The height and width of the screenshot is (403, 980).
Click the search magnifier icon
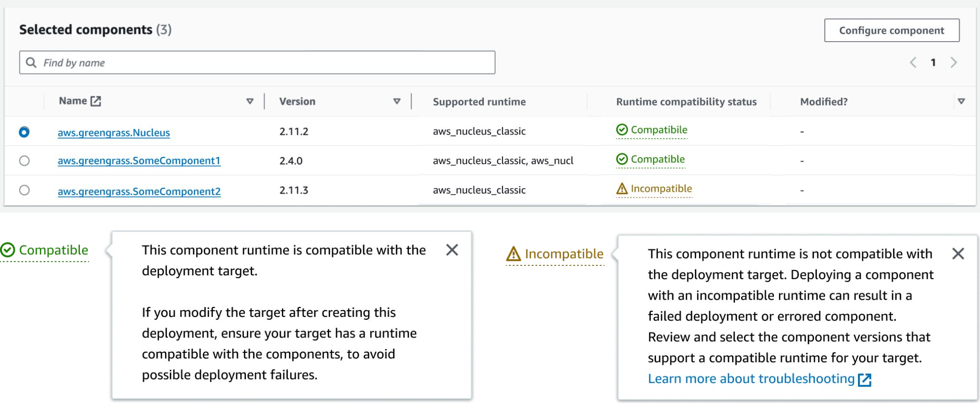(x=31, y=63)
